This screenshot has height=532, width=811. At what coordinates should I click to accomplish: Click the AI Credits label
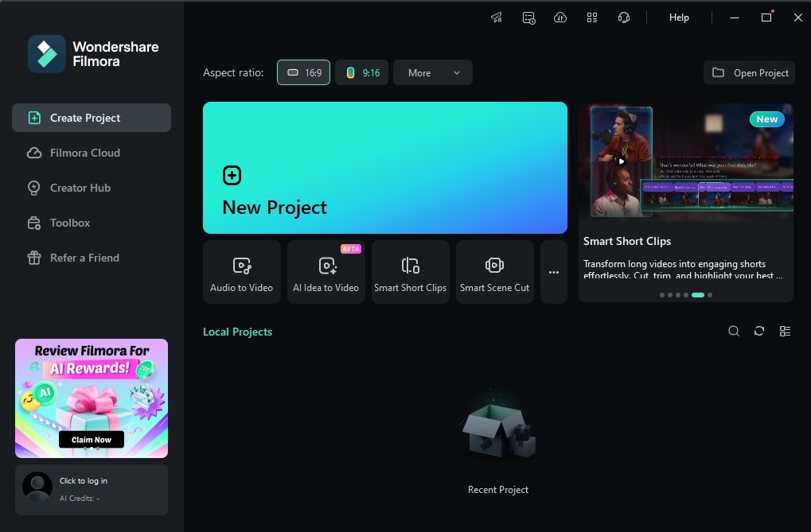coord(79,499)
